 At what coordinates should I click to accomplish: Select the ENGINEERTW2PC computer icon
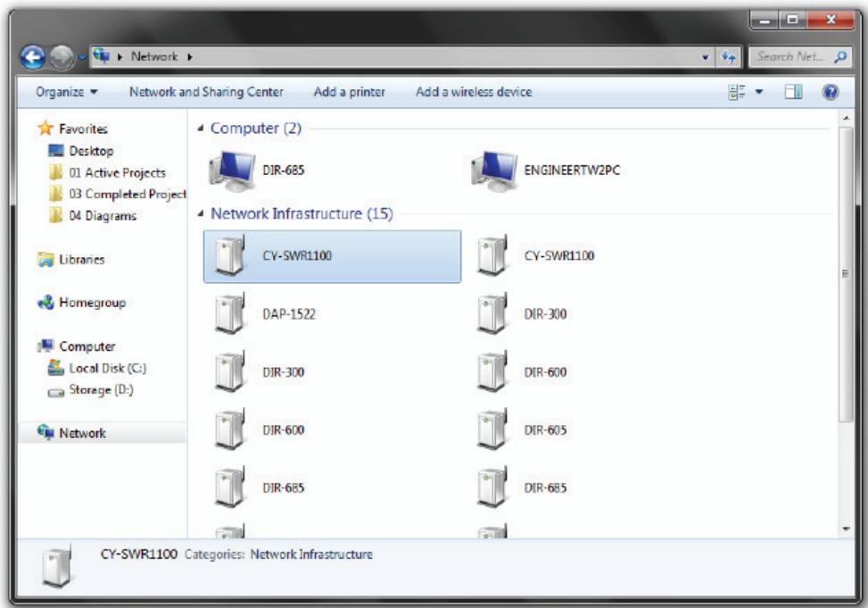click(x=494, y=171)
